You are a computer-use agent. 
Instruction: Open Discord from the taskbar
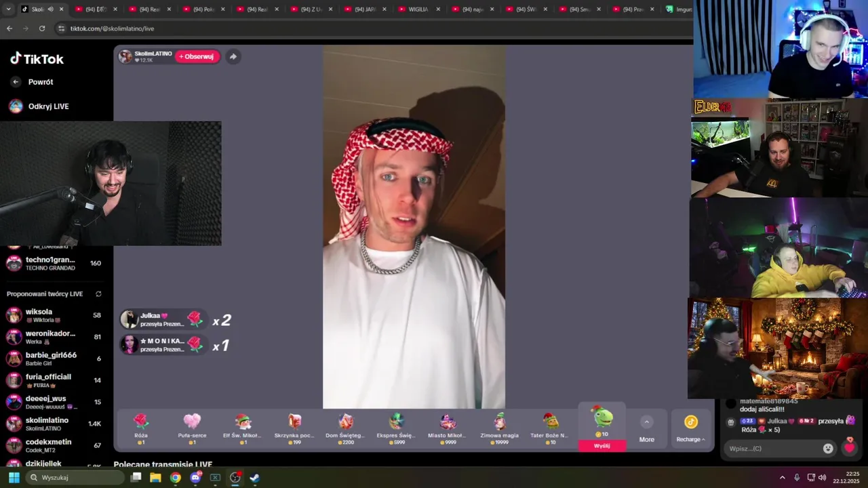196,478
